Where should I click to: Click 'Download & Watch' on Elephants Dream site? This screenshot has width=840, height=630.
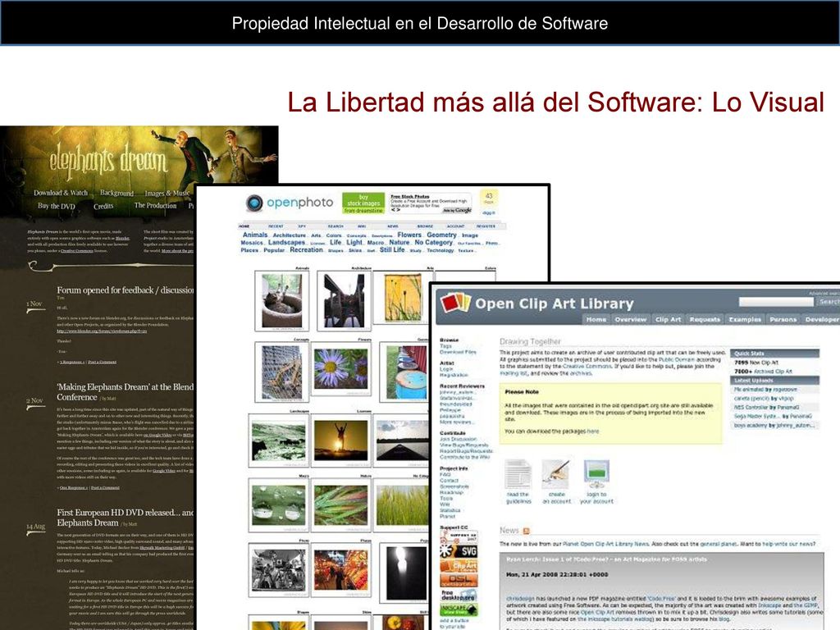click(61, 193)
